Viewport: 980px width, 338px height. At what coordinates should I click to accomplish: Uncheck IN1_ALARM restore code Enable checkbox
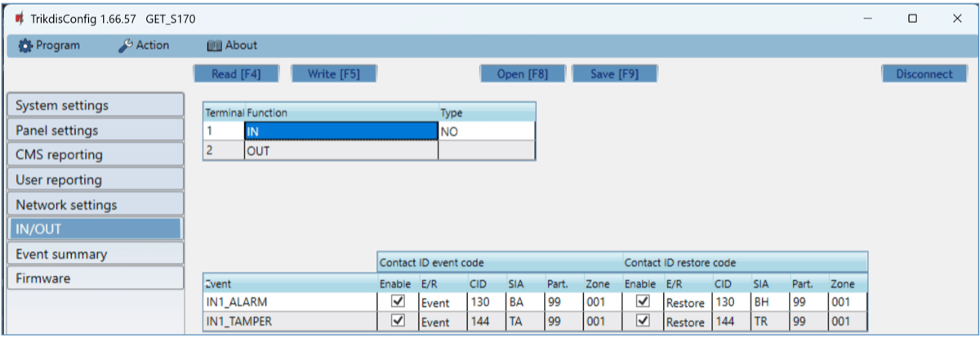[x=644, y=302]
